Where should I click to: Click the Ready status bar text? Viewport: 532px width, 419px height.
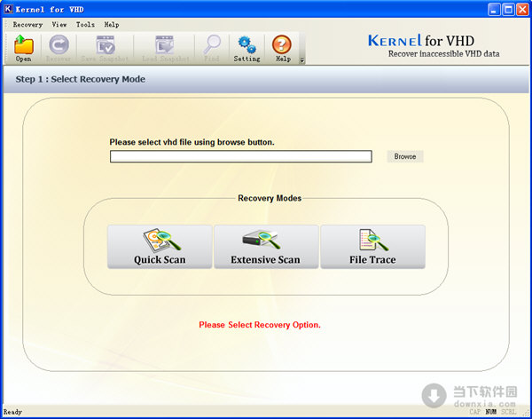(12, 412)
